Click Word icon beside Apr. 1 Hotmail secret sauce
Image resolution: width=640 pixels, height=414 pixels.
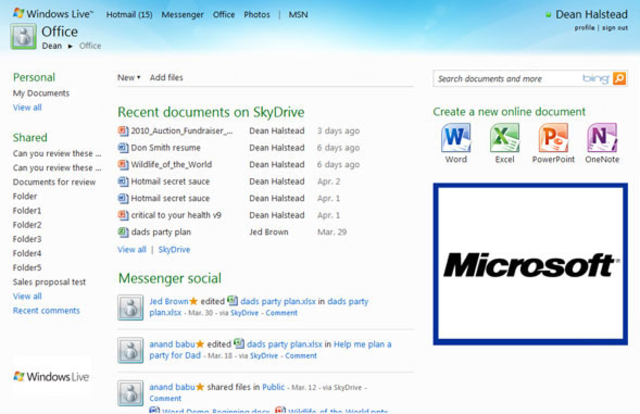123,198
